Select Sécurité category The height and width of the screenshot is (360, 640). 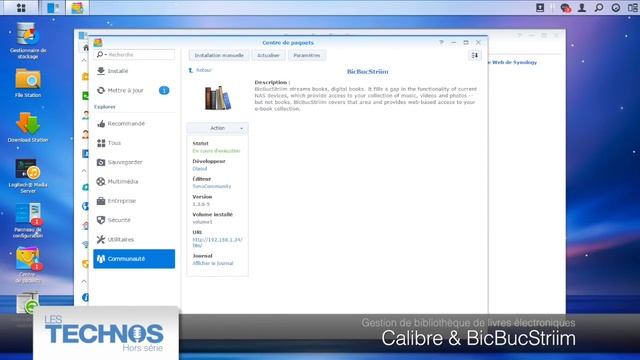click(134, 220)
